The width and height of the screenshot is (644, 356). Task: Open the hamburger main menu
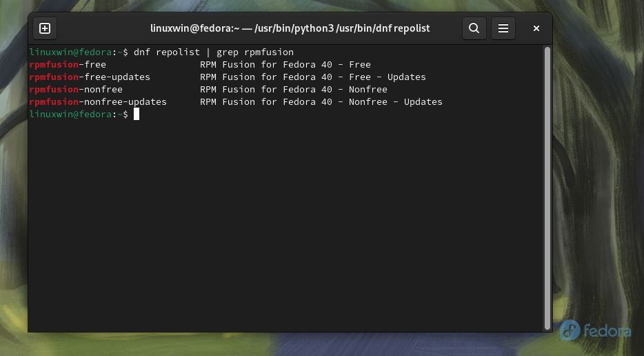click(x=503, y=28)
